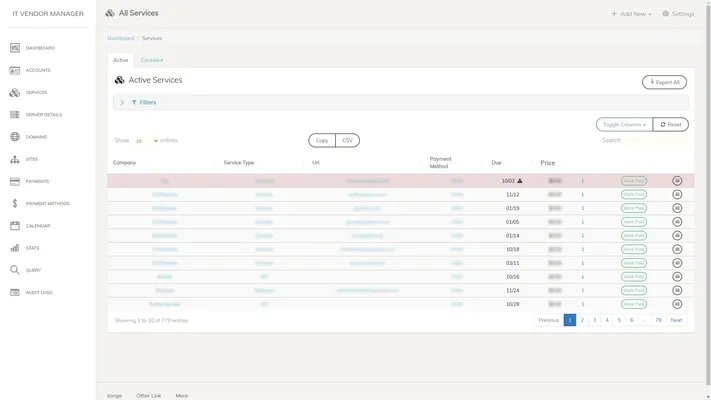Open the Add New dropdown menu
The width and height of the screenshot is (711, 400).
click(632, 14)
